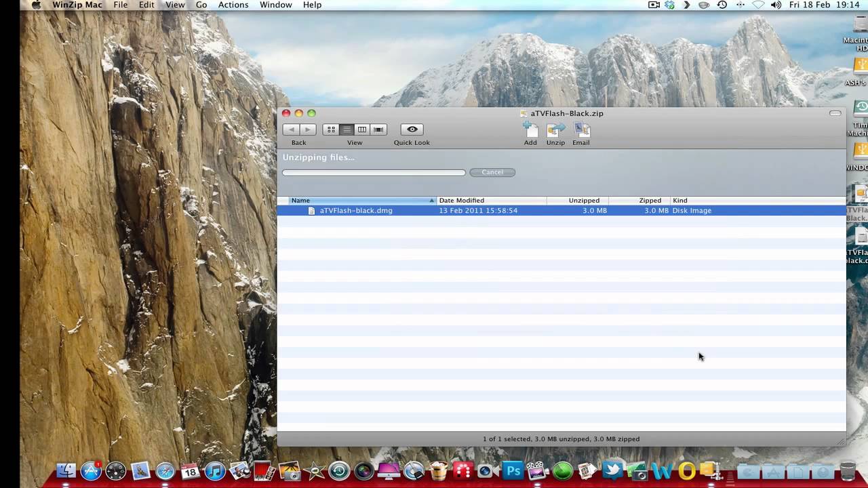
Task: Open the Wi-Fi menu bar icon
Action: pyautogui.click(x=758, y=5)
